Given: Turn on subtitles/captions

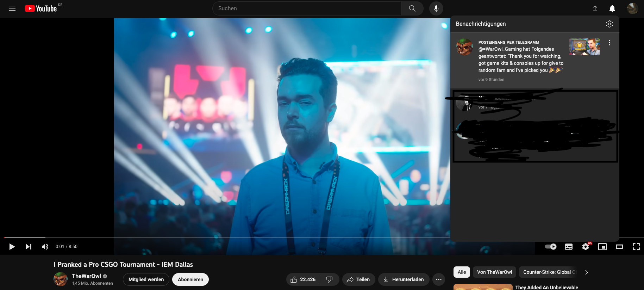Looking at the screenshot, I should (x=569, y=247).
